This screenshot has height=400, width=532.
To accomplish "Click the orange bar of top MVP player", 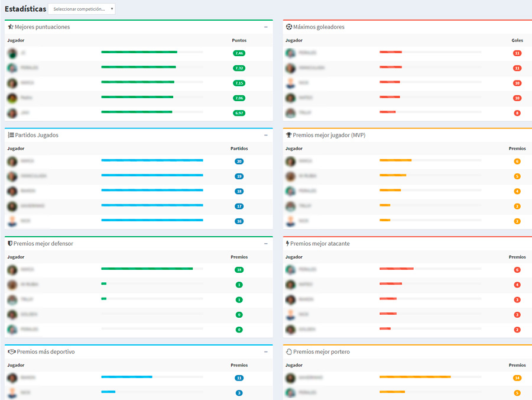I will pyautogui.click(x=395, y=160).
